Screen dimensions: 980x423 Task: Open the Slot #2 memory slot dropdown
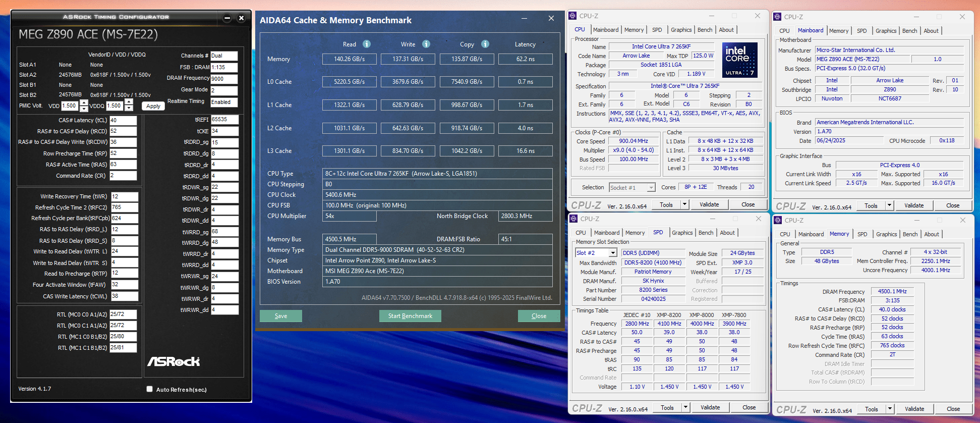pyautogui.click(x=613, y=253)
